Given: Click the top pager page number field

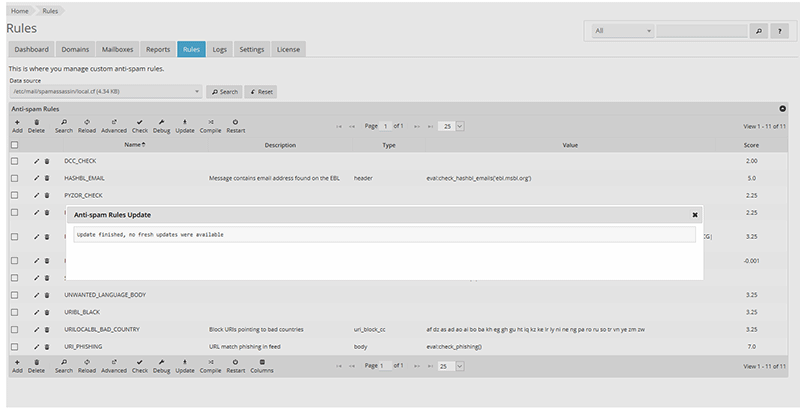Looking at the screenshot, I should coord(386,126).
